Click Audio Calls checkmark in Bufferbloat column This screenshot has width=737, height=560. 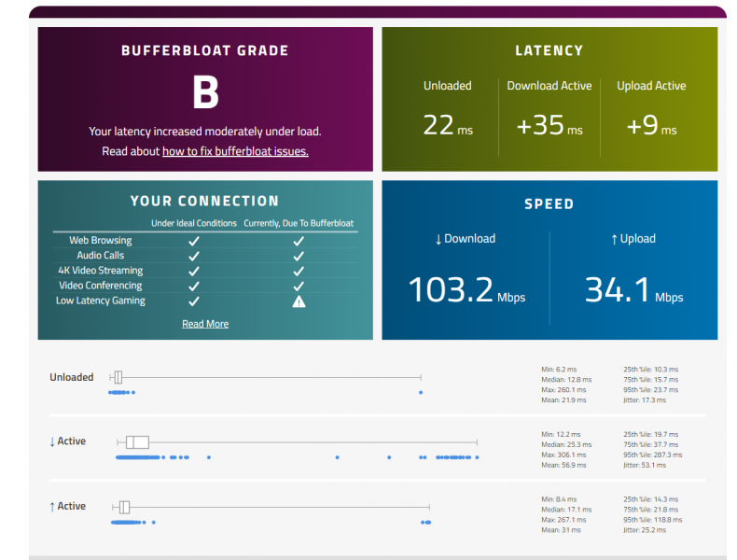(x=299, y=256)
